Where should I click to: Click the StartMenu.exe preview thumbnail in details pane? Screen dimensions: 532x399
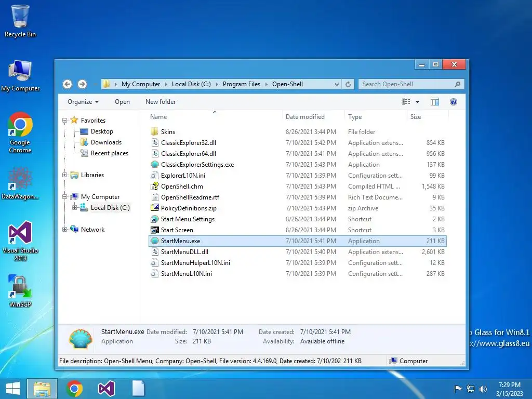click(80, 338)
